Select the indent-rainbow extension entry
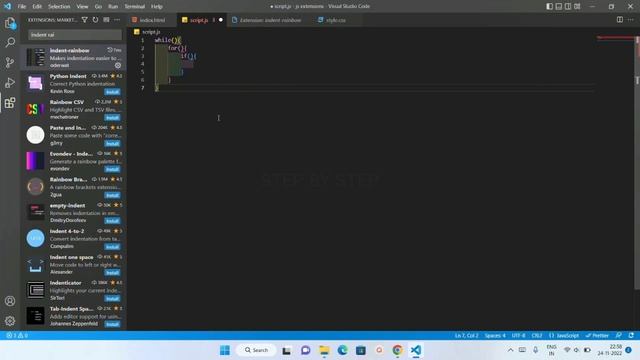Screen dimensions: 640x360 pyautogui.click(x=73, y=57)
